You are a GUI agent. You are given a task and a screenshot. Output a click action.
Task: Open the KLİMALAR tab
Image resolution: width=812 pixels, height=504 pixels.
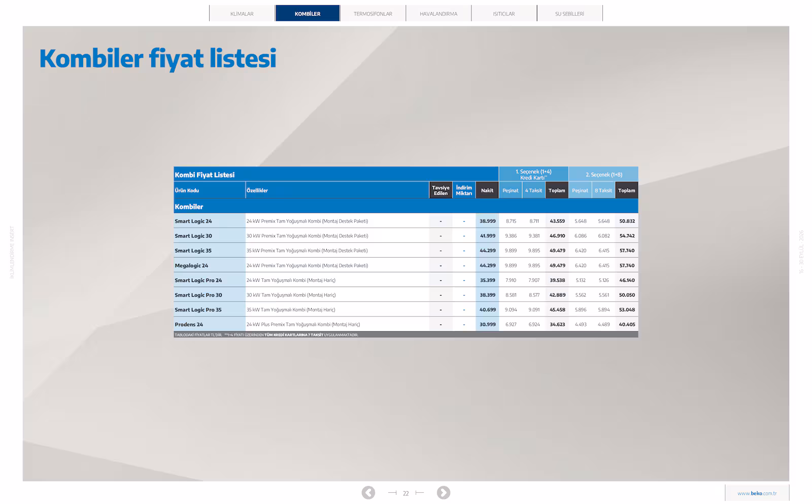(x=242, y=14)
